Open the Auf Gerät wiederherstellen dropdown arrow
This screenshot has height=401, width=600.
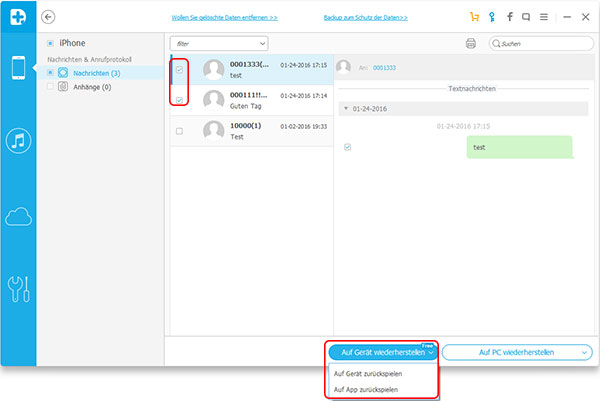431,353
